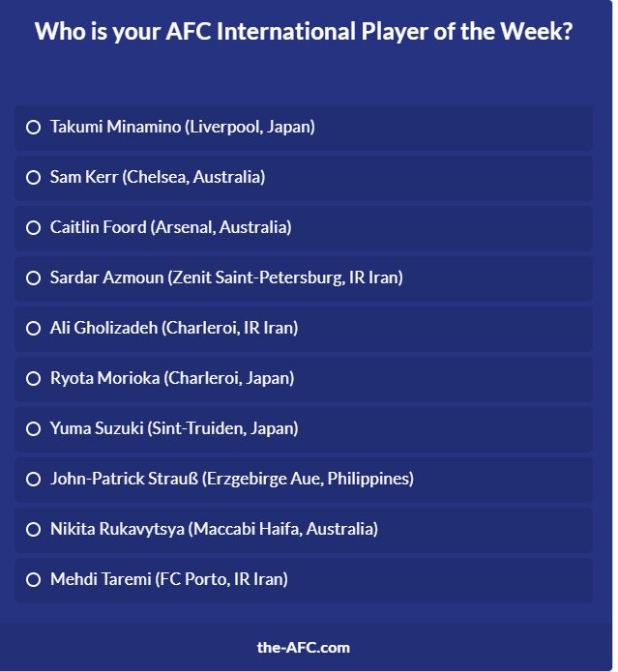Image resolution: width=618 pixels, height=672 pixels.
Task: Click Nikita Rukavytsya (Maccabi Haifa) option text
Action: [214, 529]
